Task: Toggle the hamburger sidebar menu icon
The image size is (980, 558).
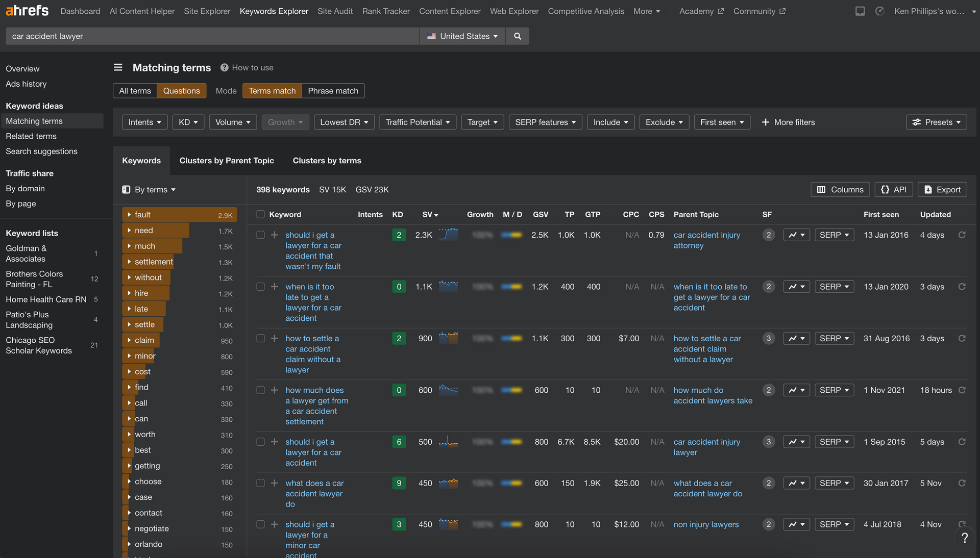Action: pos(118,67)
